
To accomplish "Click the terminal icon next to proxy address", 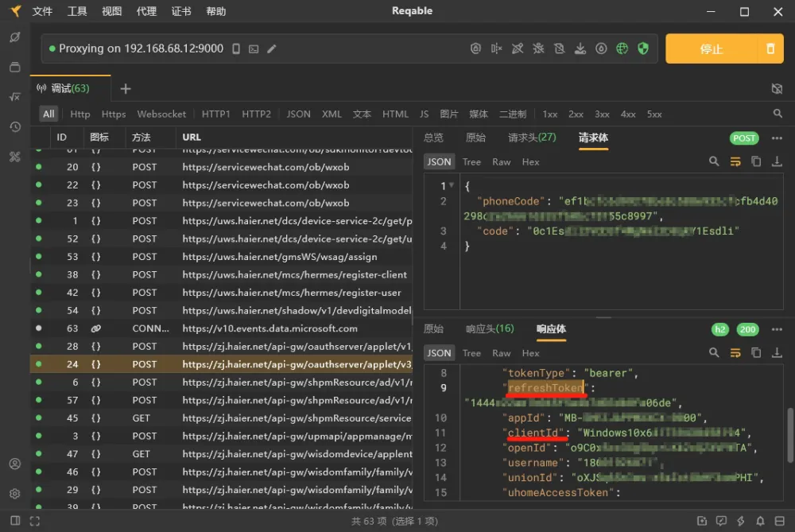I will [x=254, y=49].
